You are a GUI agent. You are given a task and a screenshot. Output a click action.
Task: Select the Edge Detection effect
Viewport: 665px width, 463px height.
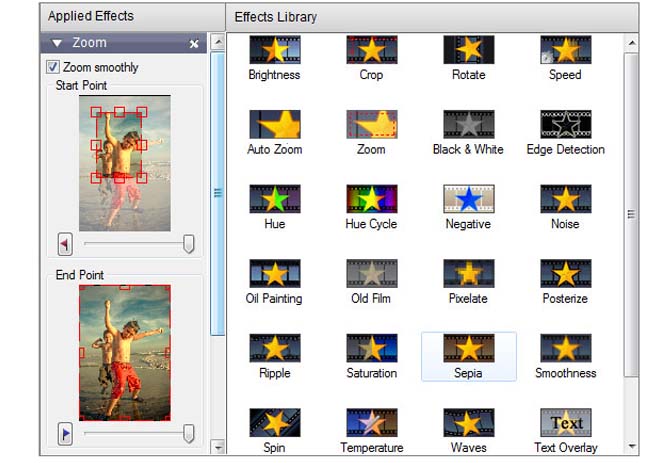[565, 125]
